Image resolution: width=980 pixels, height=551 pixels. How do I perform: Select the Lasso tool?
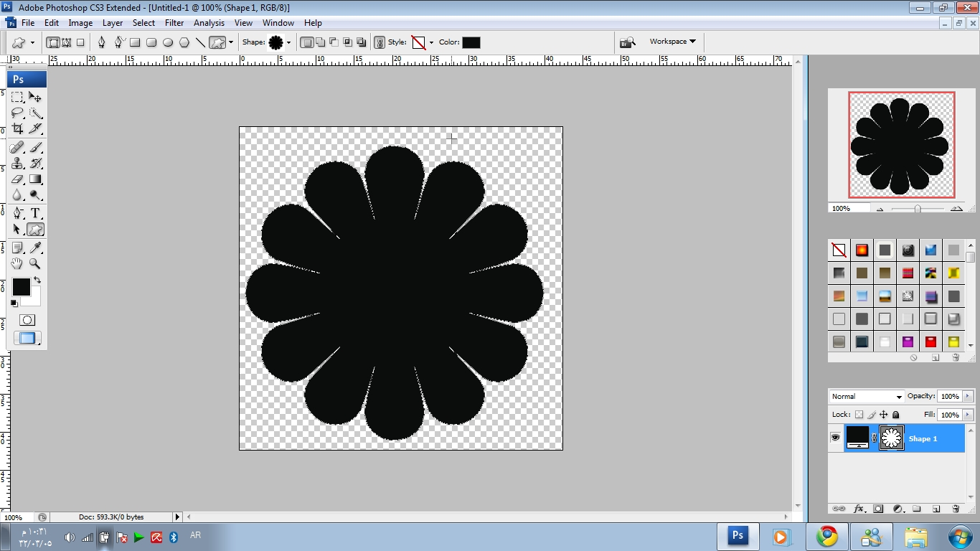tap(18, 113)
